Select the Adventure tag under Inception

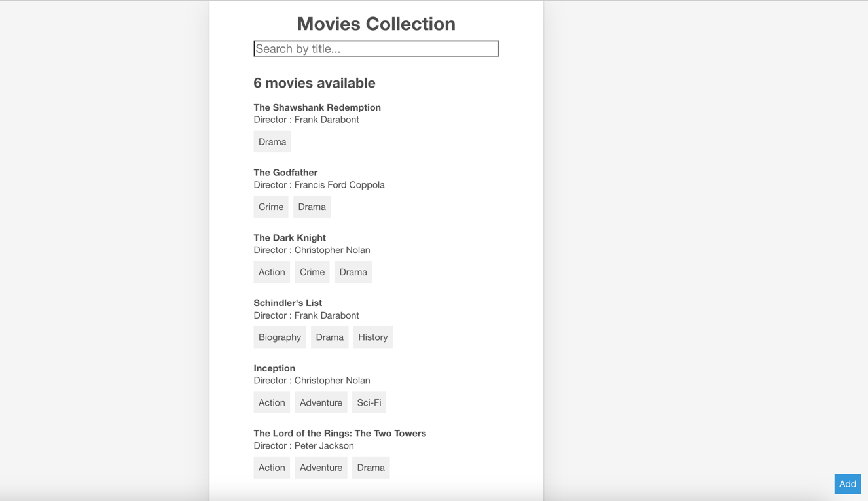coord(321,402)
